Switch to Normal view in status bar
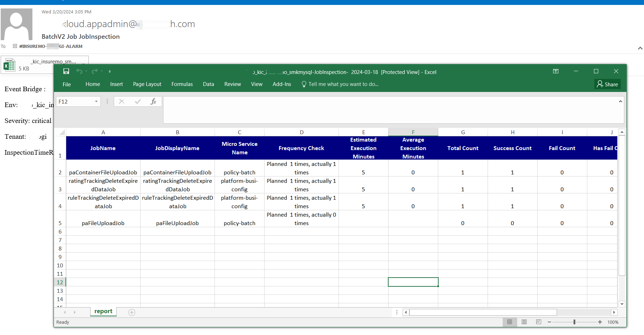Screen dimensions: 644x335 509,322
